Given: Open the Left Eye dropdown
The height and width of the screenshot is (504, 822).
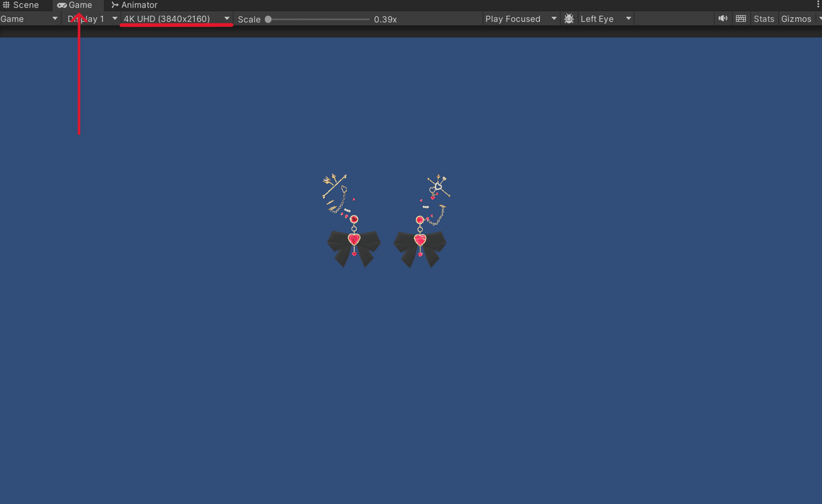Looking at the screenshot, I should point(606,18).
